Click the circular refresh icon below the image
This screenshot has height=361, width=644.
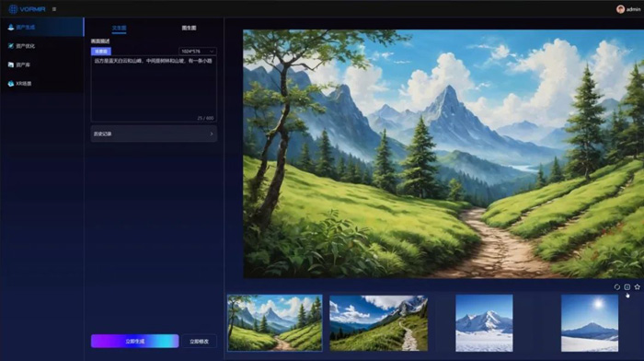pyautogui.click(x=617, y=287)
